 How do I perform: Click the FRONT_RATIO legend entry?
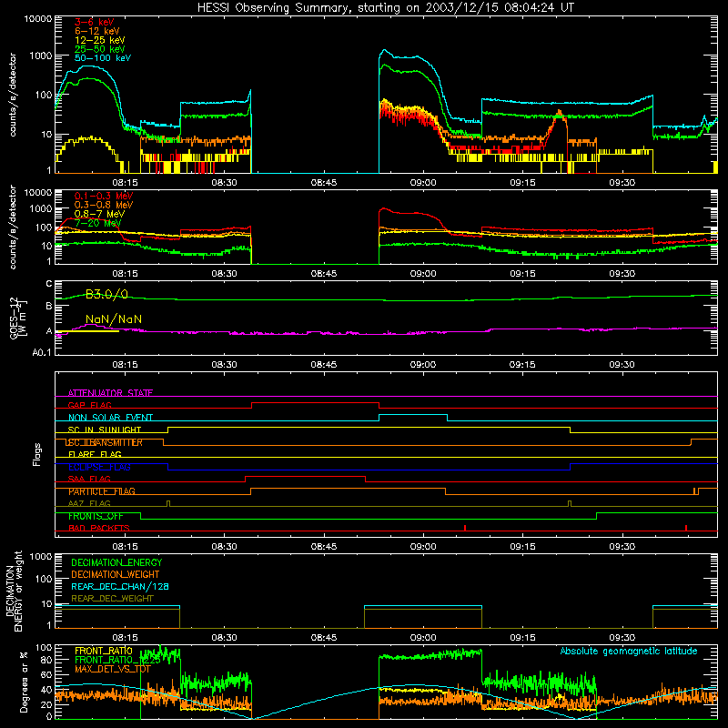click(x=104, y=652)
